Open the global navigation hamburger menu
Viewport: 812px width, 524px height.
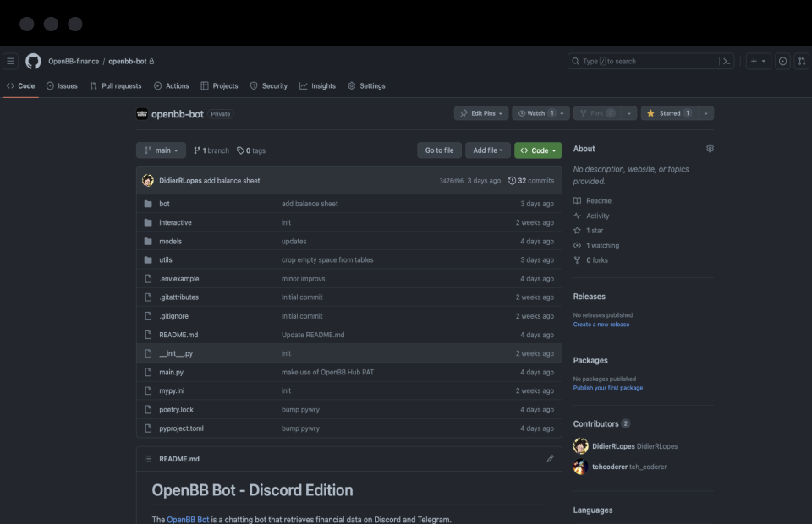[x=10, y=60]
